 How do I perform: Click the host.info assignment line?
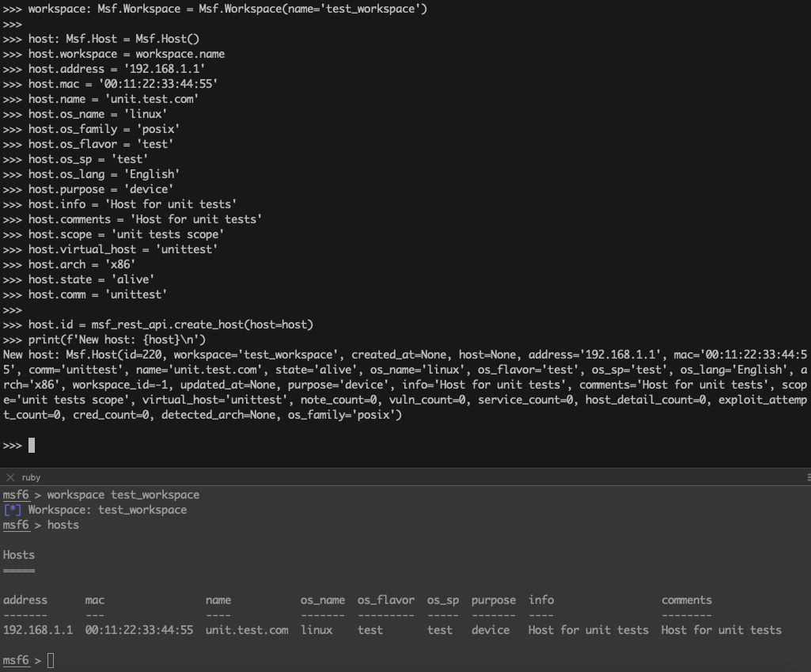pos(120,204)
